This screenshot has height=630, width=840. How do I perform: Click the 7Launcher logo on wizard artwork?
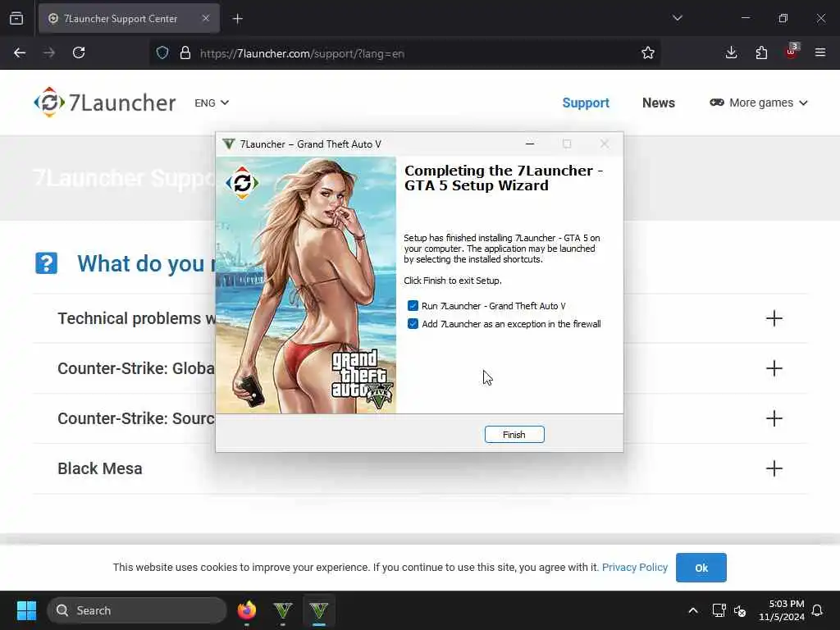(242, 183)
